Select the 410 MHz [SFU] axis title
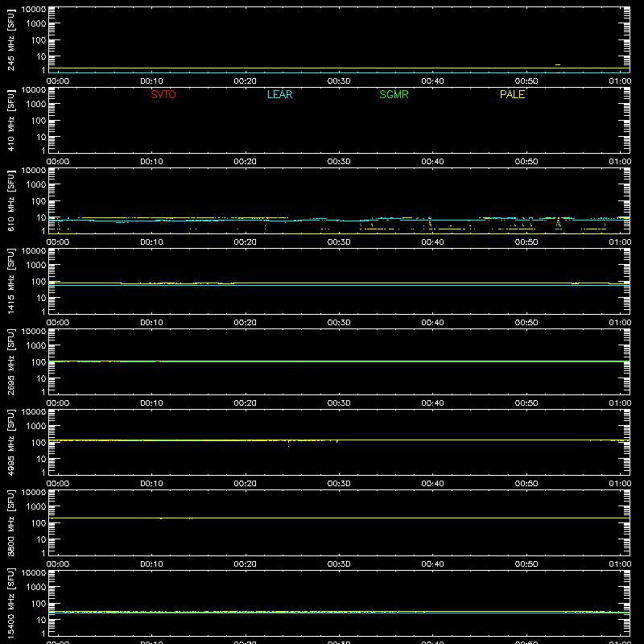Screen dimensions: 644x644 (x=10, y=121)
